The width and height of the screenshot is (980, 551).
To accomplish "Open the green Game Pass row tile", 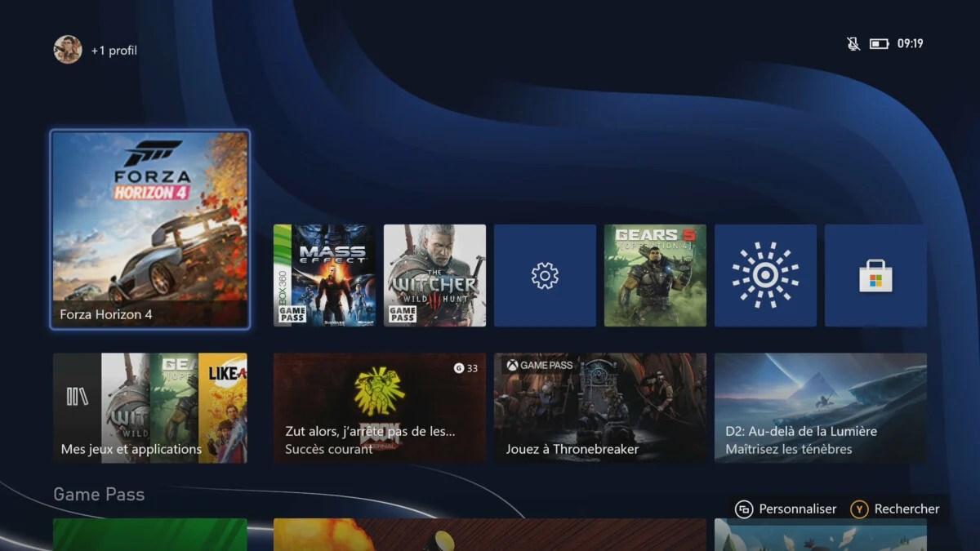I will [x=150, y=535].
